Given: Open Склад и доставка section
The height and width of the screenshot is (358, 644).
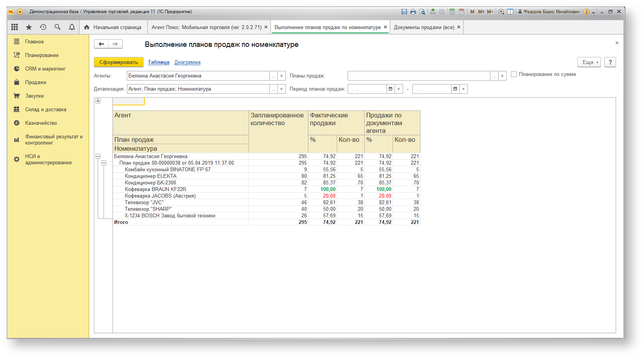Looking at the screenshot, I should click(45, 109).
